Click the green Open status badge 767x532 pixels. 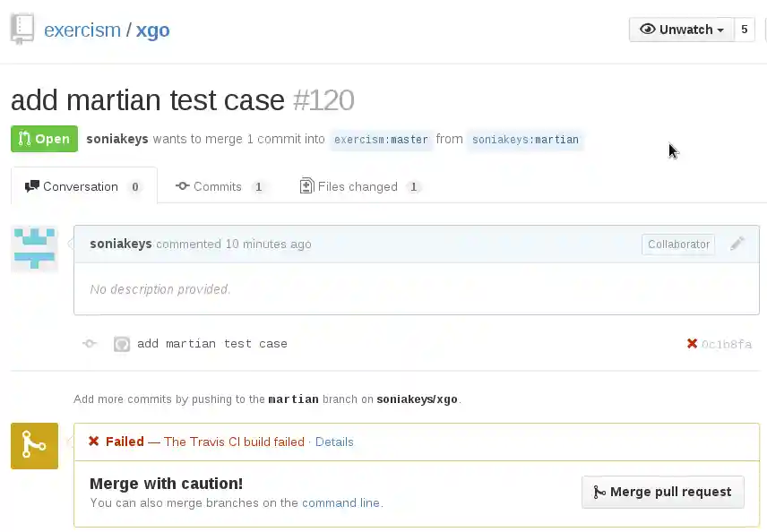coord(44,139)
